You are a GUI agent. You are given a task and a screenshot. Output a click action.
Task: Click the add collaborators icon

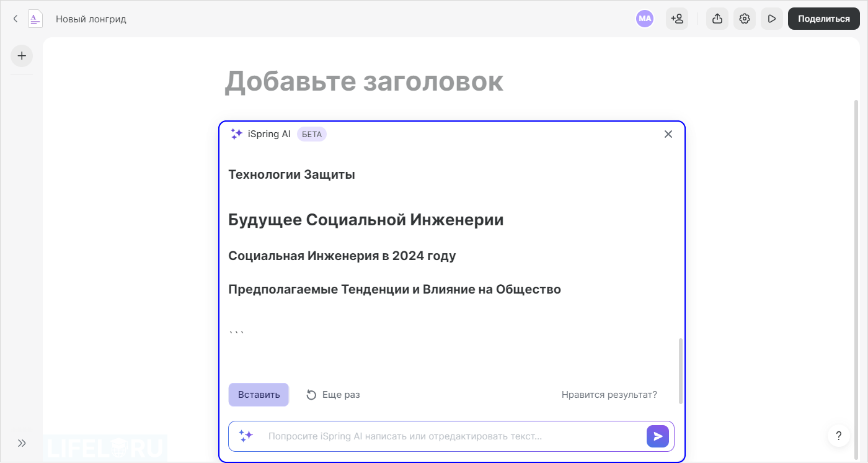pos(677,19)
